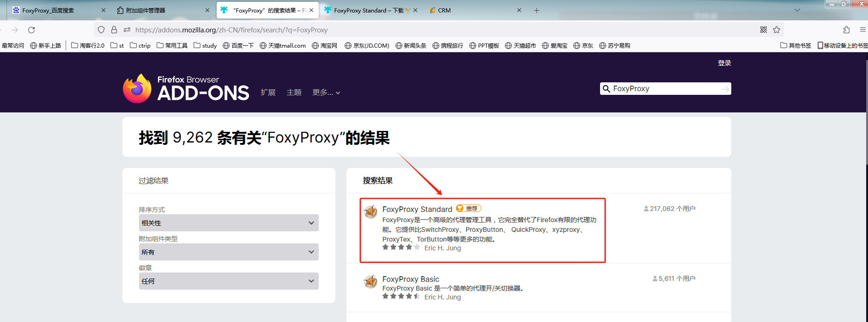This screenshot has width=868, height=322.
Task: Click the 217,062 个用户 count
Action: click(x=669, y=209)
